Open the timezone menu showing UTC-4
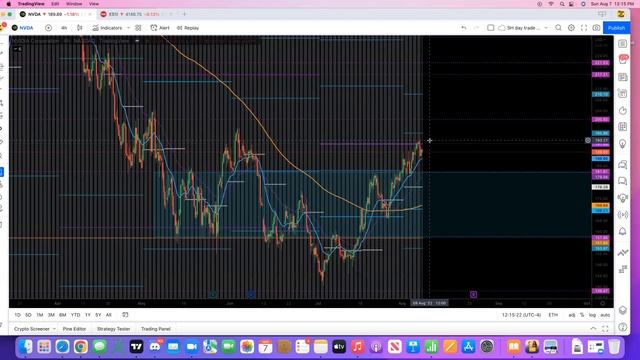 tap(521, 315)
